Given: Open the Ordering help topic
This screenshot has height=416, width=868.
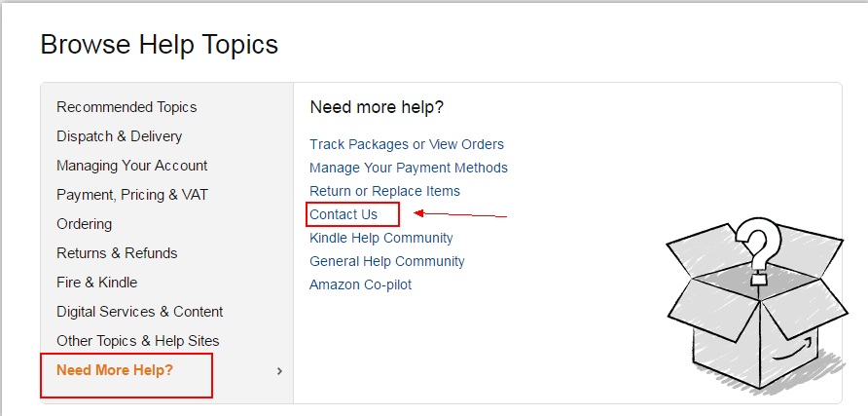Looking at the screenshot, I should [84, 224].
